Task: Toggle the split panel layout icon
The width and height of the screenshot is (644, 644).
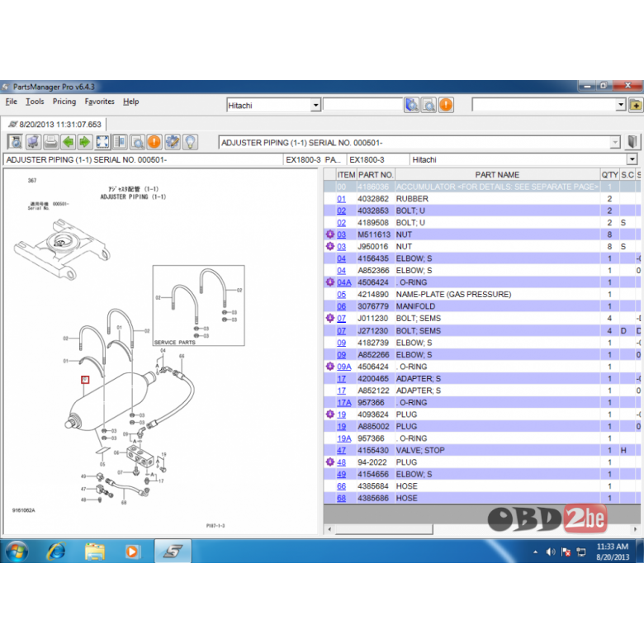Action: tap(120, 142)
